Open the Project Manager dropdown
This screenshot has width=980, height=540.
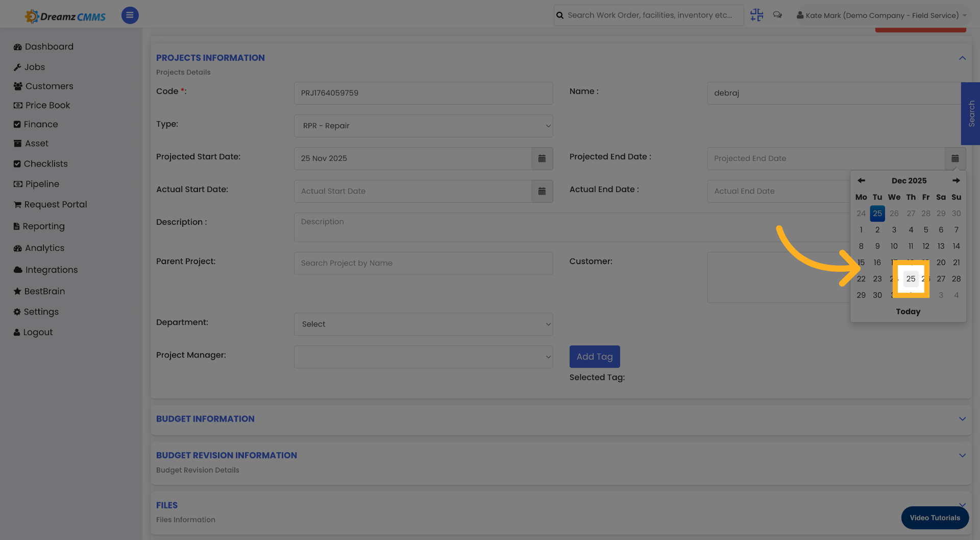[x=423, y=357]
